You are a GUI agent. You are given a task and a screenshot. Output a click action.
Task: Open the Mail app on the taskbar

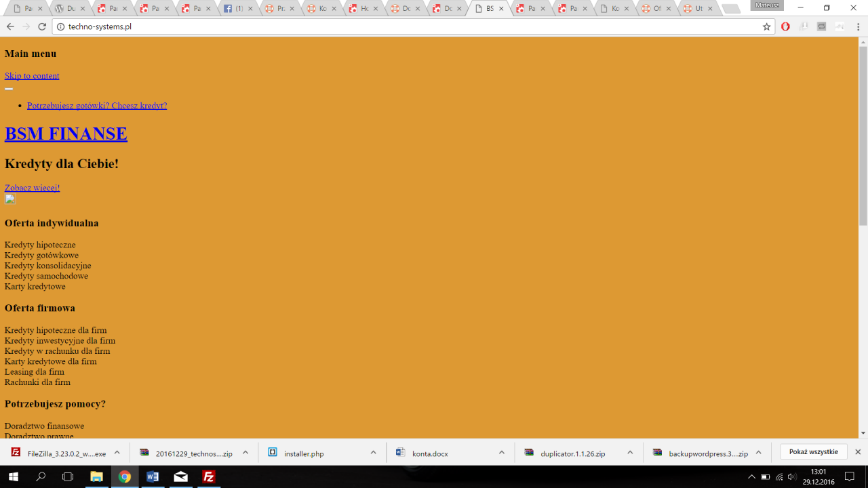point(180,476)
